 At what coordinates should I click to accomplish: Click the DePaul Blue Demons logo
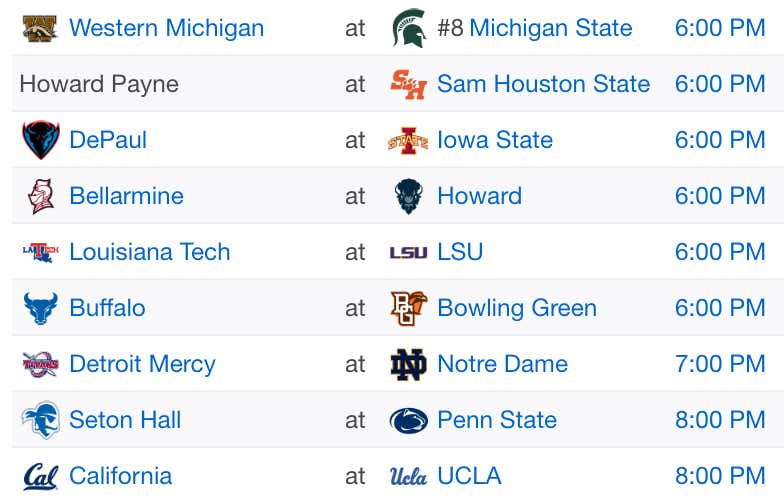click(41, 140)
